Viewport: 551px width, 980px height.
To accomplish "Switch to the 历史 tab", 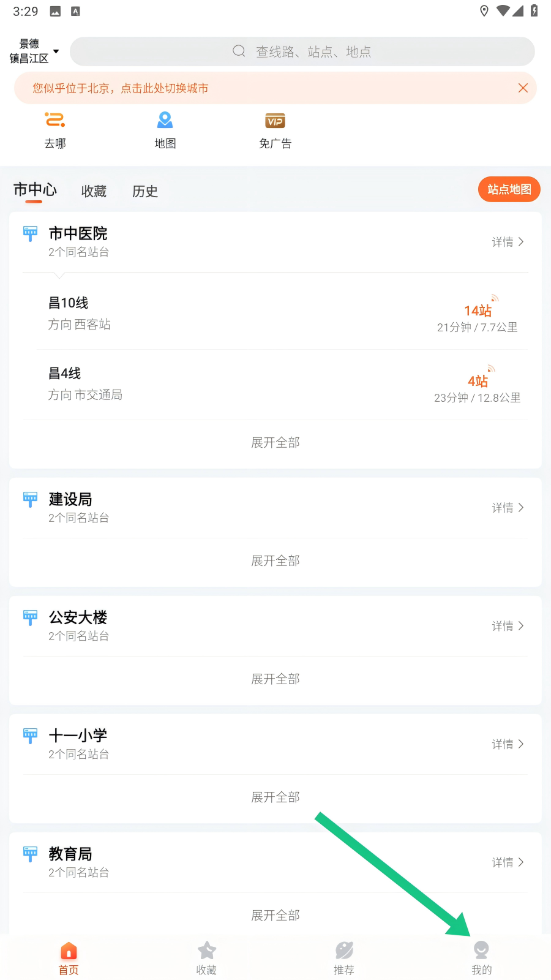I will click(x=145, y=191).
